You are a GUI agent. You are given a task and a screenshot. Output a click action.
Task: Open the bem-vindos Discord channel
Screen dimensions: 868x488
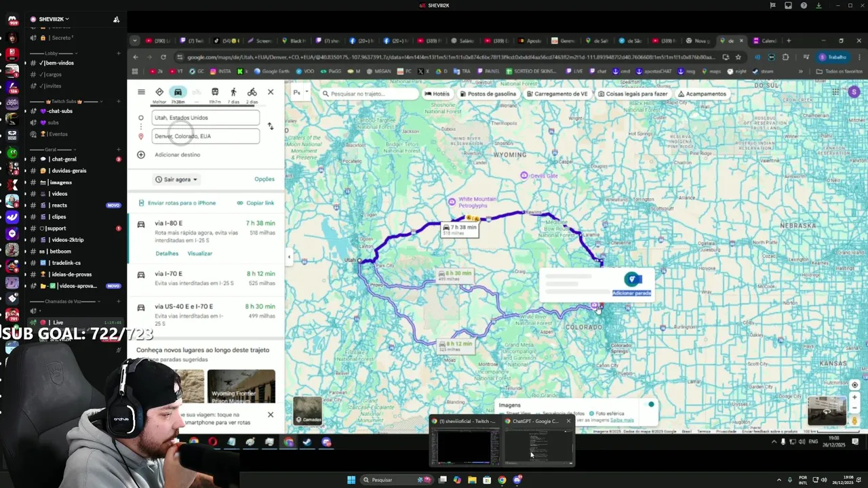click(57, 63)
